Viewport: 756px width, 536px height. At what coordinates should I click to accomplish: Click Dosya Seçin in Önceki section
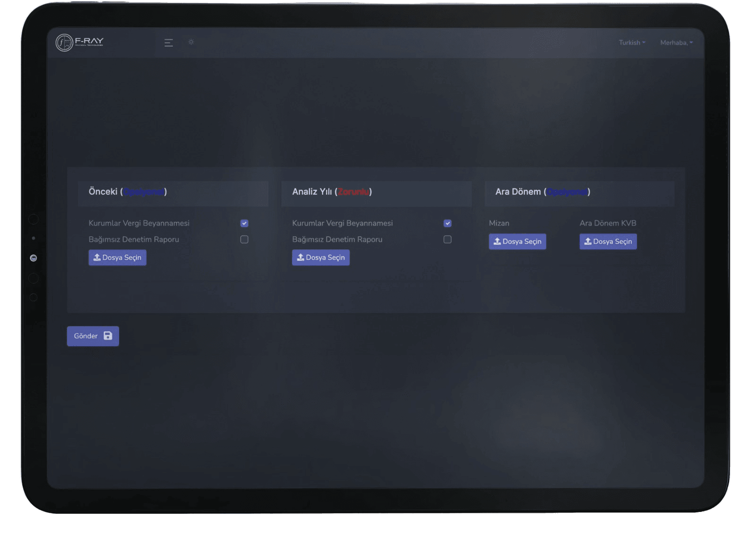[117, 257]
